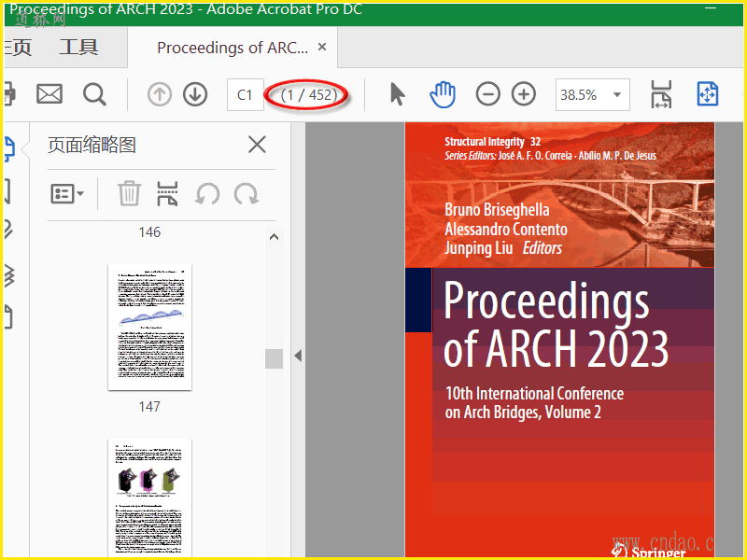Click the fit full page icon
This screenshot has height=560, width=747.
(x=708, y=94)
